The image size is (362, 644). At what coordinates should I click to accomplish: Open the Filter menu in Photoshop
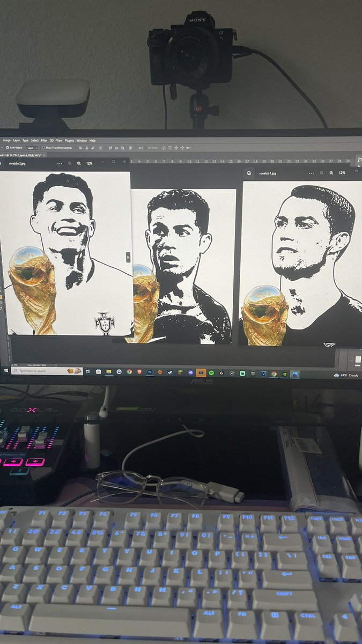pyautogui.click(x=44, y=141)
